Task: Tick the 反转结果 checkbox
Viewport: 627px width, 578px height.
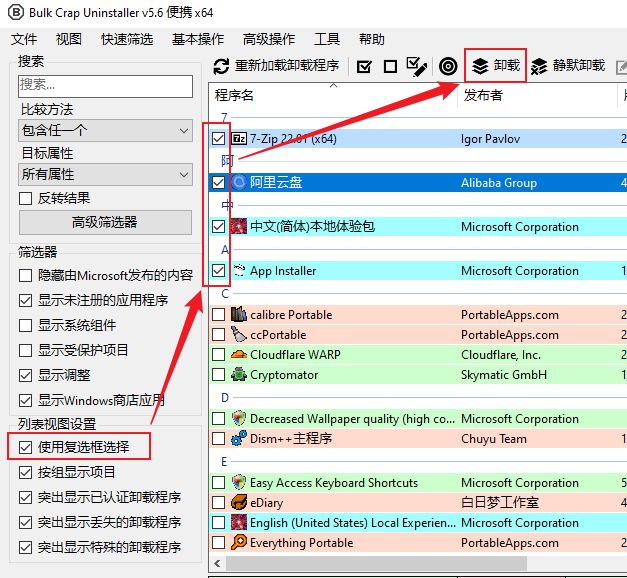Action: click(x=26, y=198)
